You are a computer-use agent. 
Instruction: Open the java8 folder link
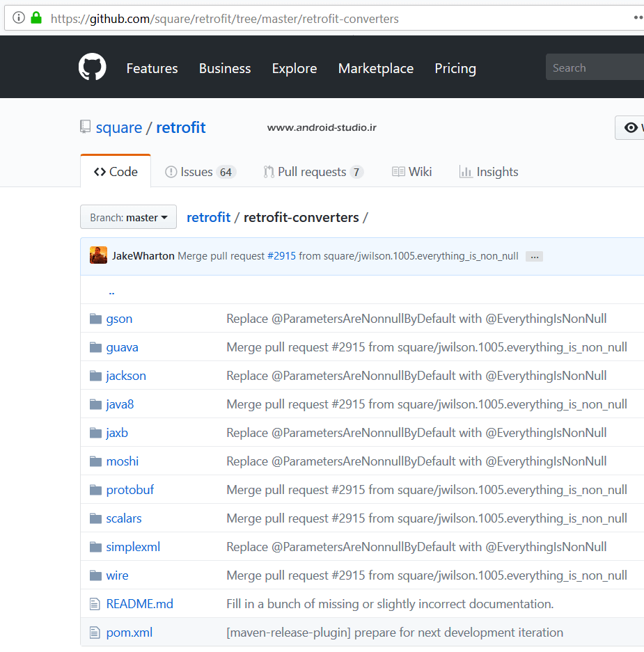click(120, 404)
